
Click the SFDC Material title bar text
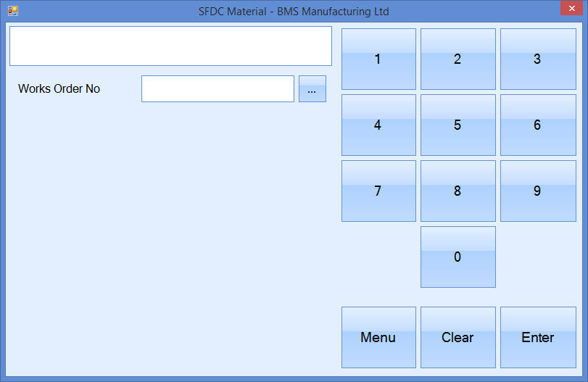tap(294, 12)
